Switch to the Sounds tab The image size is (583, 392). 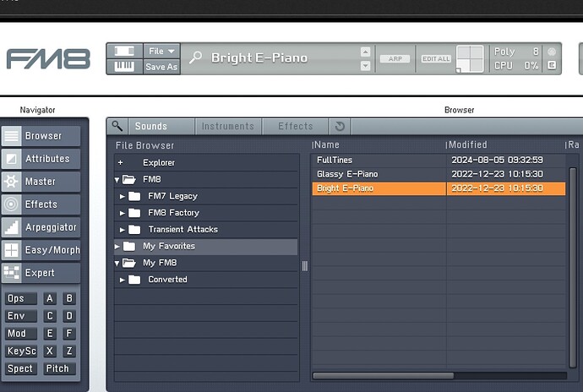[161, 126]
